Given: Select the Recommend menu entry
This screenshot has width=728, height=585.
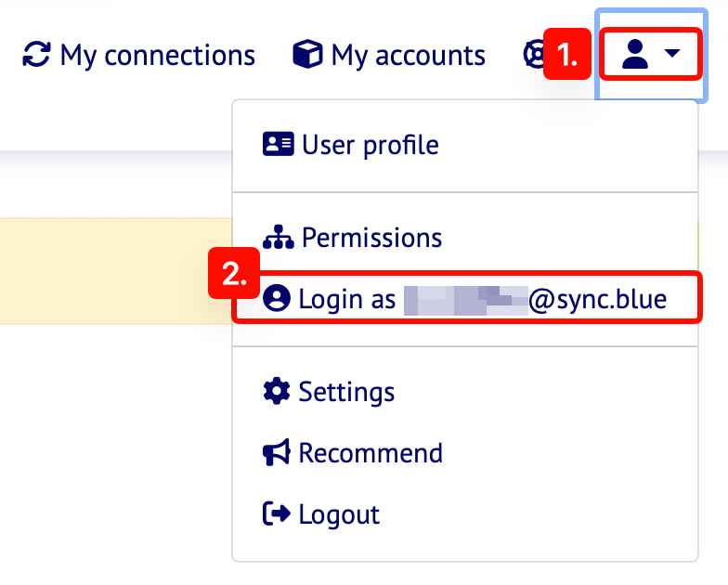Looking at the screenshot, I should click(x=370, y=453).
